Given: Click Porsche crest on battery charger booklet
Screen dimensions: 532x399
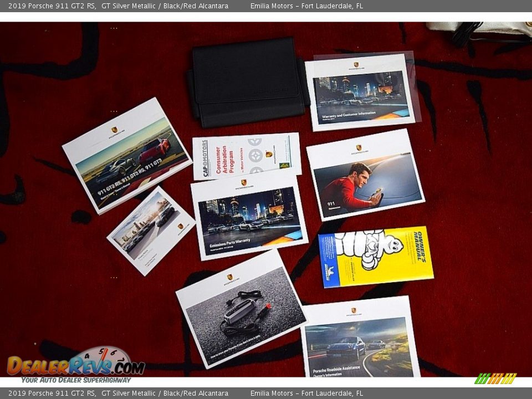Looking at the screenshot, I should coord(229,277).
